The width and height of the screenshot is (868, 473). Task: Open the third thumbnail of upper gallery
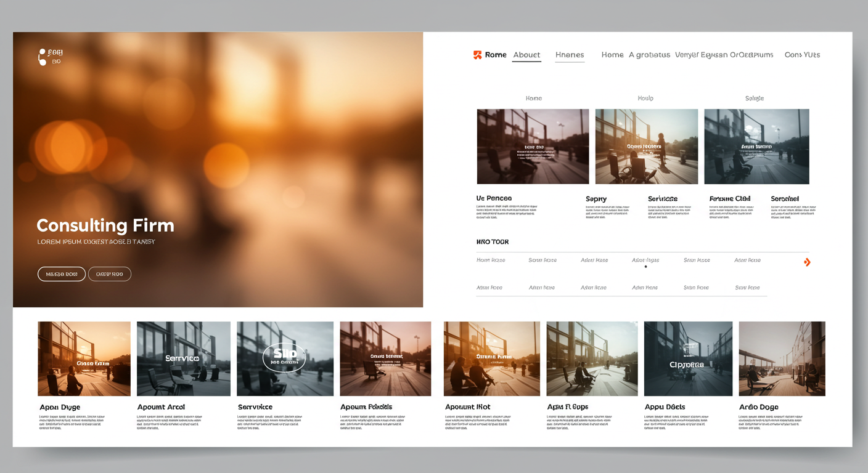pos(756,147)
